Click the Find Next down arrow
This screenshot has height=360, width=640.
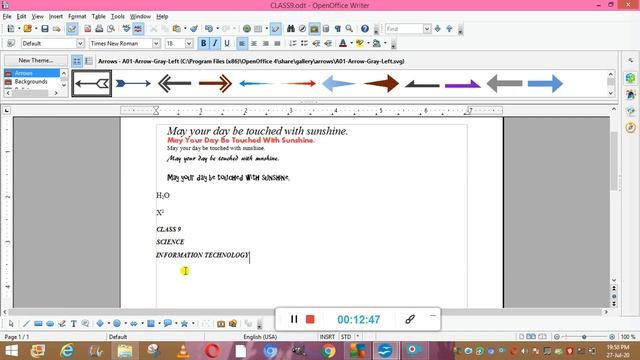tap(438, 29)
